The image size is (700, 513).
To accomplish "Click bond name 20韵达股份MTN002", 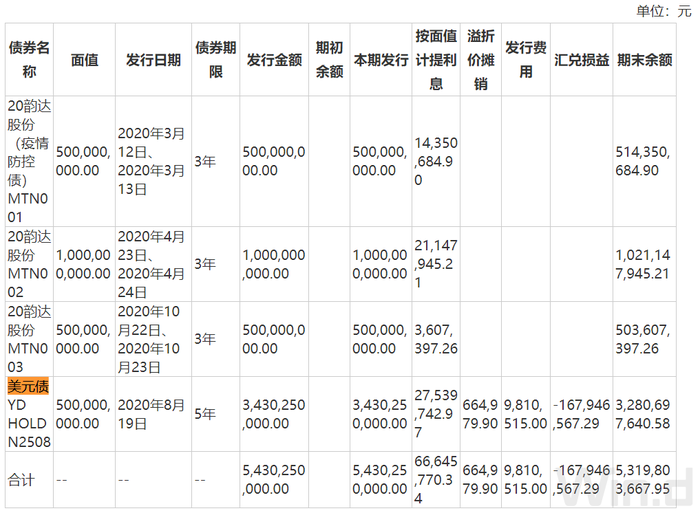I will 29,264.
